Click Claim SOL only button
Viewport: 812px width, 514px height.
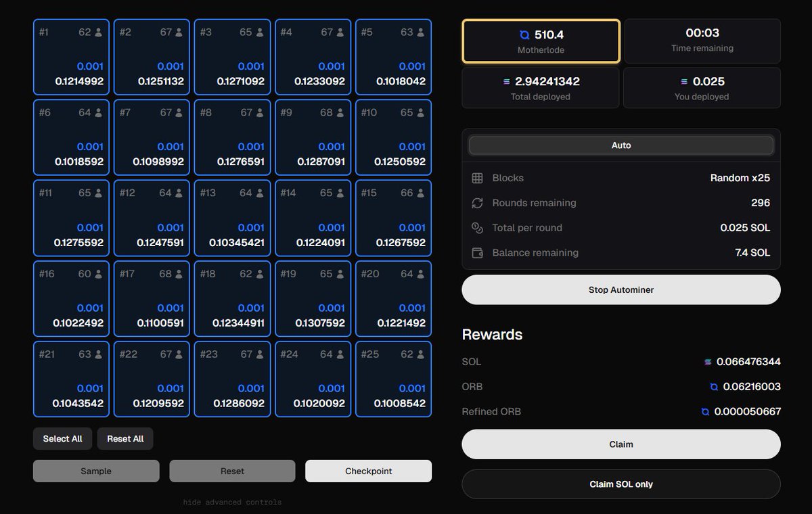[x=621, y=484]
